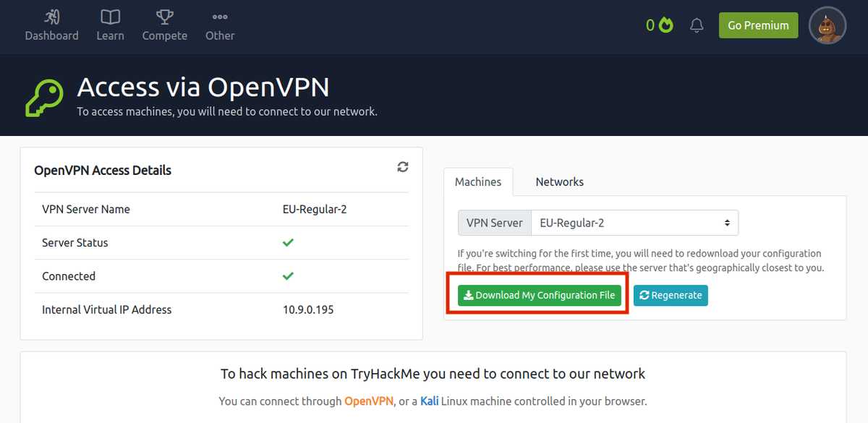Click the green streak flame icon
Image resolution: width=868 pixels, height=423 pixels.
[666, 25]
